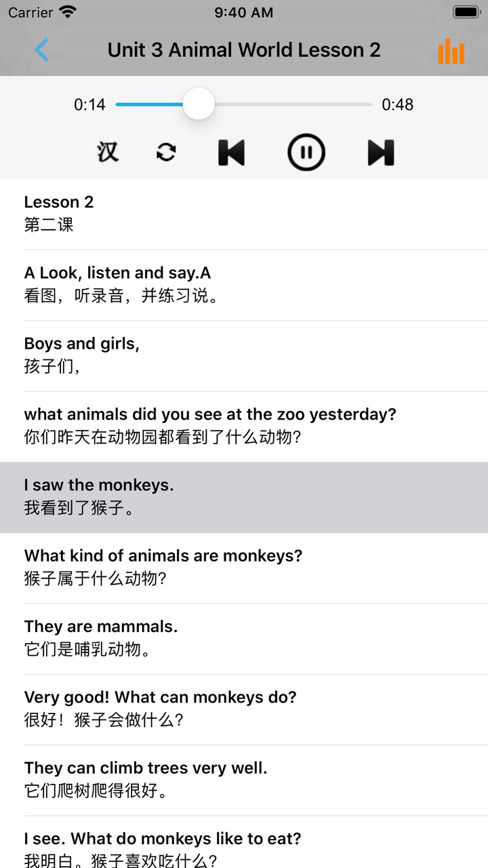Viewport: 488px width, 868px height.
Task: Open the orange audio bars icon
Action: [x=451, y=51]
